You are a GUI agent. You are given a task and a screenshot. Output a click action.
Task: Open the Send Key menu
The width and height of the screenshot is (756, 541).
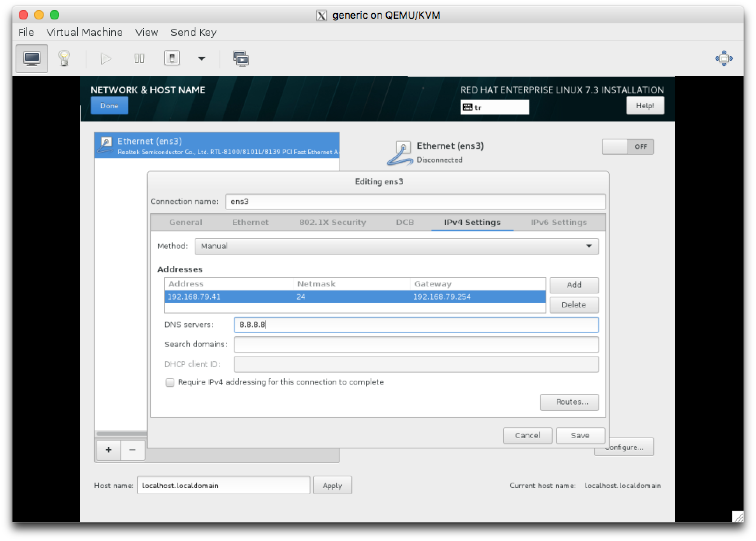193,32
